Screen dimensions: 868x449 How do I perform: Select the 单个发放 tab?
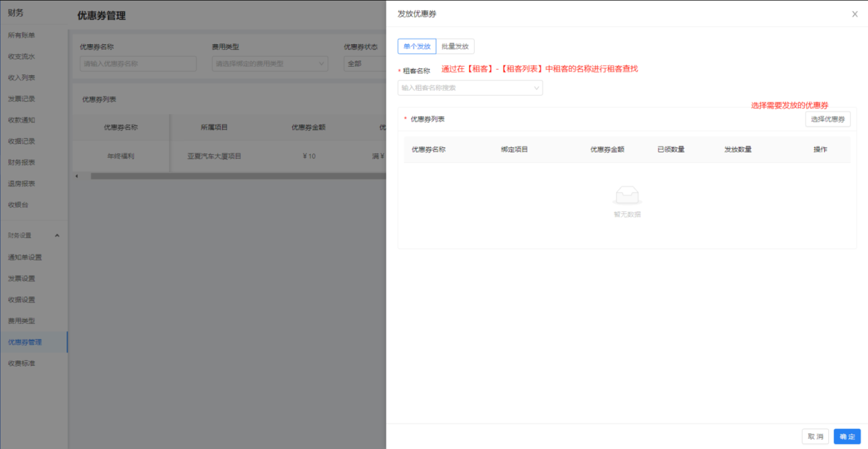tap(416, 47)
